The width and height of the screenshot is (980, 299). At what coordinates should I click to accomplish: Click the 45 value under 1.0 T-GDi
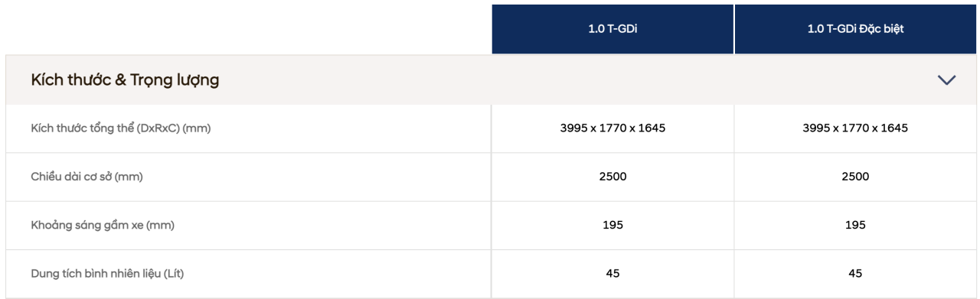pyautogui.click(x=612, y=273)
